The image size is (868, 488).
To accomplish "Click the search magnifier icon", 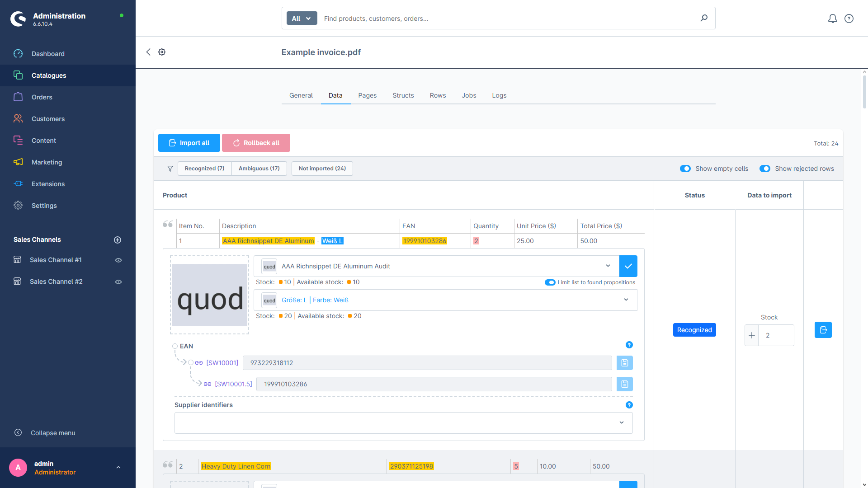I will pos(704,18).
